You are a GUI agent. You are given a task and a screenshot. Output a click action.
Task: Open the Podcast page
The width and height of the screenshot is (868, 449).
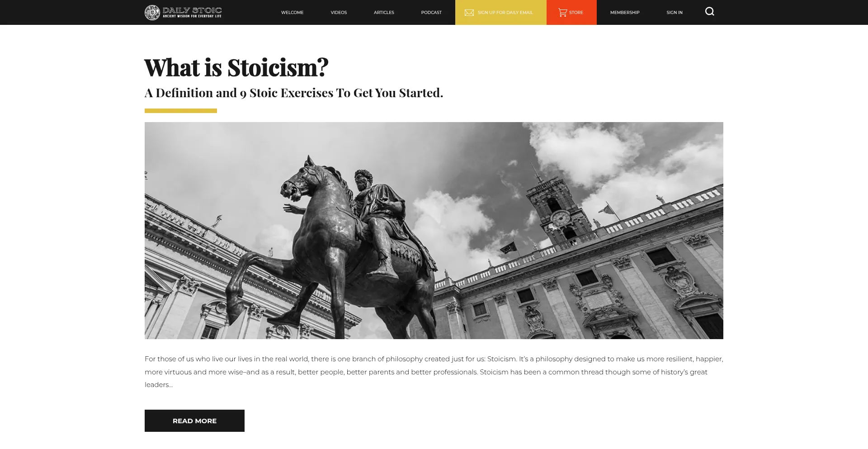(431, 13)
